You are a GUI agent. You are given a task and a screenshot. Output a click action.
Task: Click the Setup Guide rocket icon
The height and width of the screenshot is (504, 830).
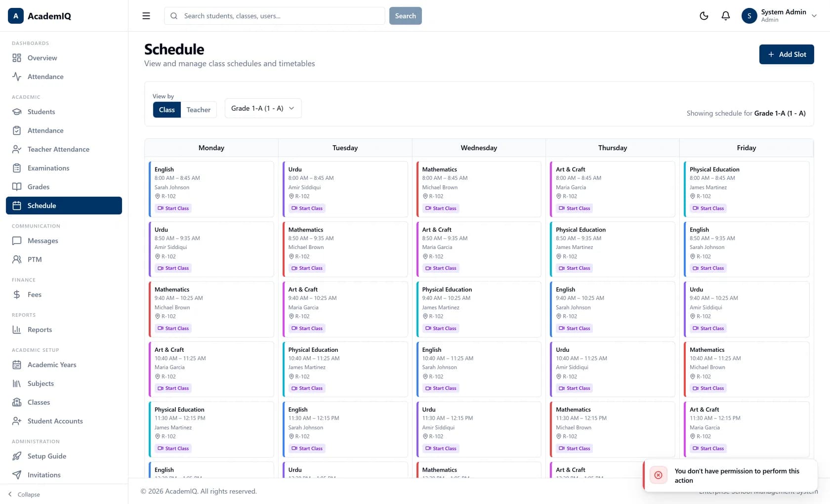tap(17, 456)
